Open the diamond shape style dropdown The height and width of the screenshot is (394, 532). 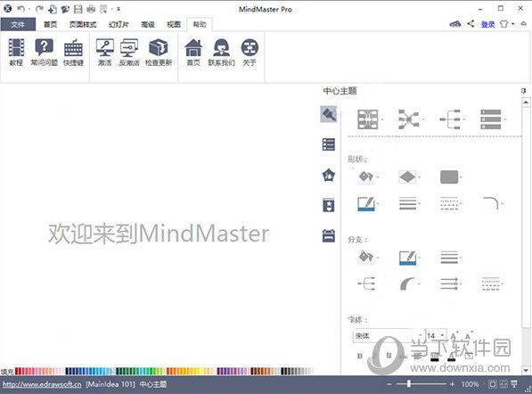(409, 176)
